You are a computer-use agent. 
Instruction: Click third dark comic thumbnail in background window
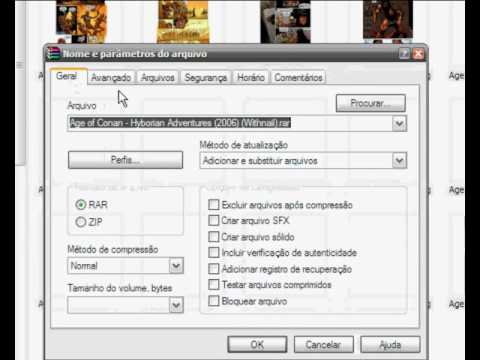pos(285,22)
